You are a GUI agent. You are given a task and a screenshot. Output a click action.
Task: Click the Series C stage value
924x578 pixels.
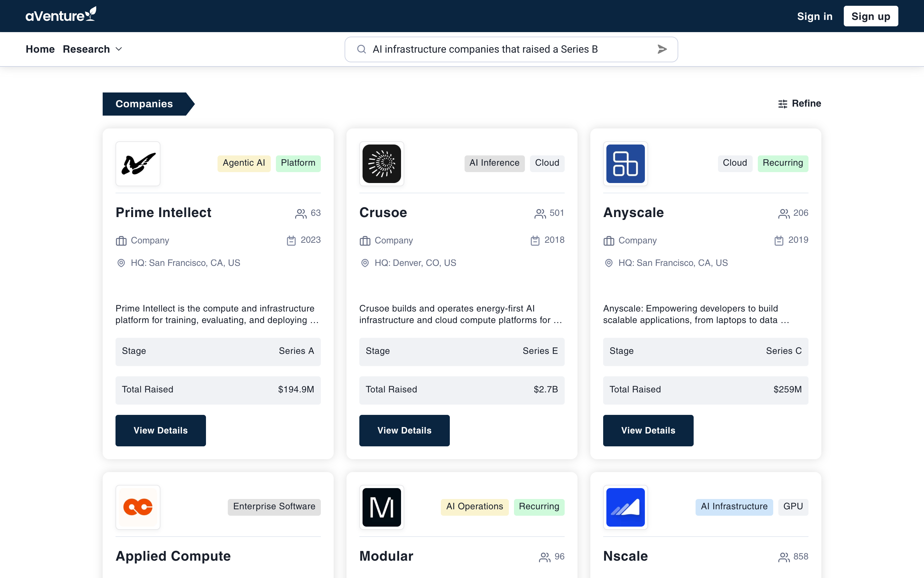click(x=784, y=351)
